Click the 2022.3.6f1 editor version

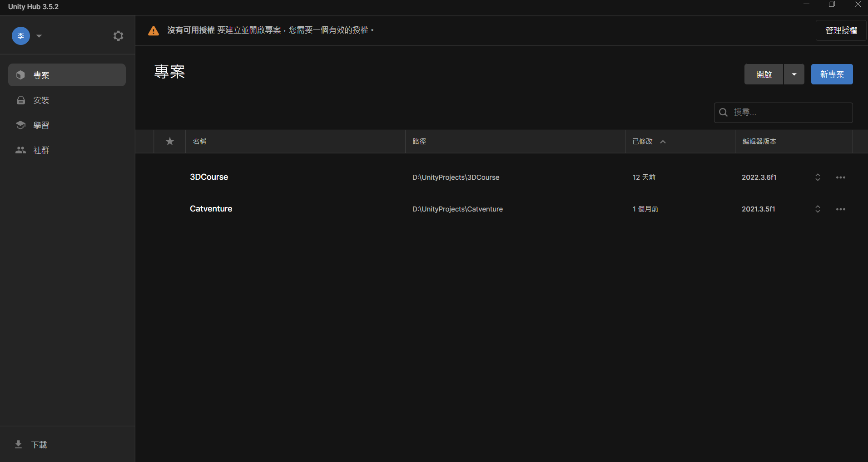[759, 177]
